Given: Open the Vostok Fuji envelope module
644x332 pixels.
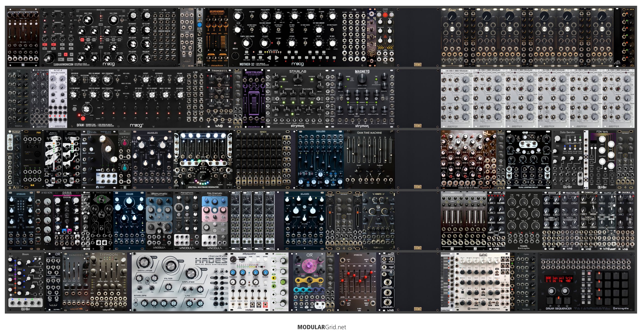Looking at the screenshot, I should click(x=19, y=98).
